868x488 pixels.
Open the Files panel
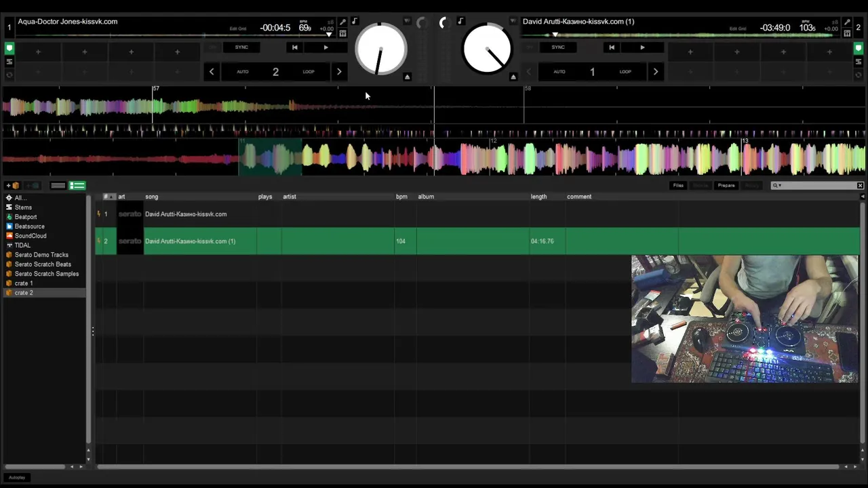[x=678, y=186]
